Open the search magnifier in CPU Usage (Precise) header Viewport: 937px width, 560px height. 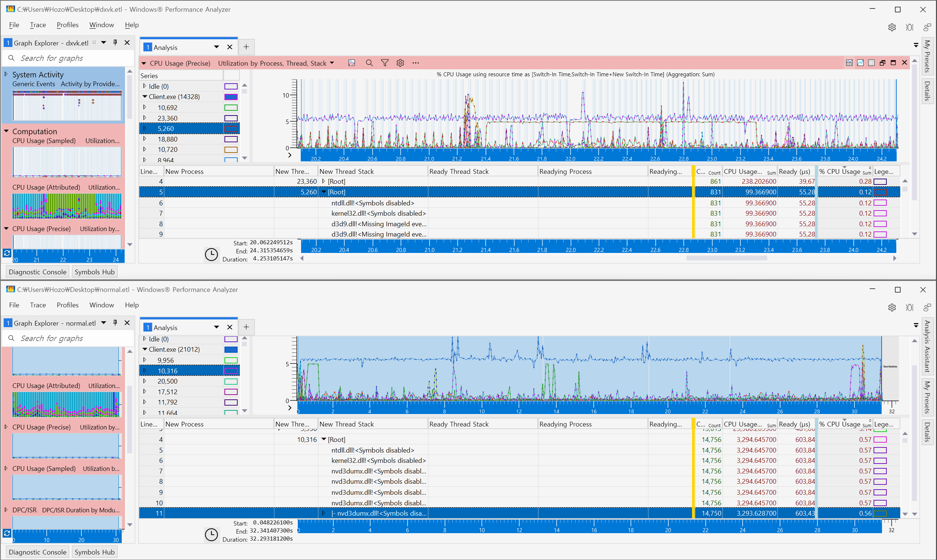pos(369,63)
